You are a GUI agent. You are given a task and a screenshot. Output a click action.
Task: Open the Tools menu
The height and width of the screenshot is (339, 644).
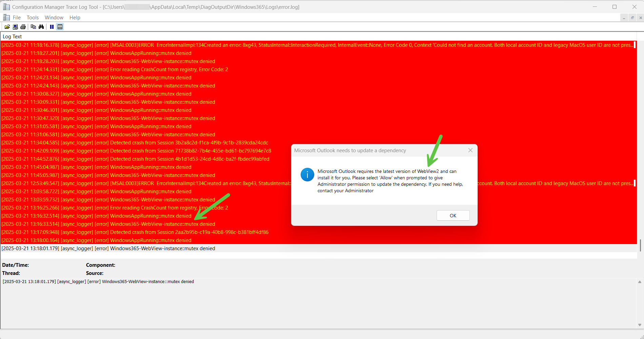click(x=33, y=18)
